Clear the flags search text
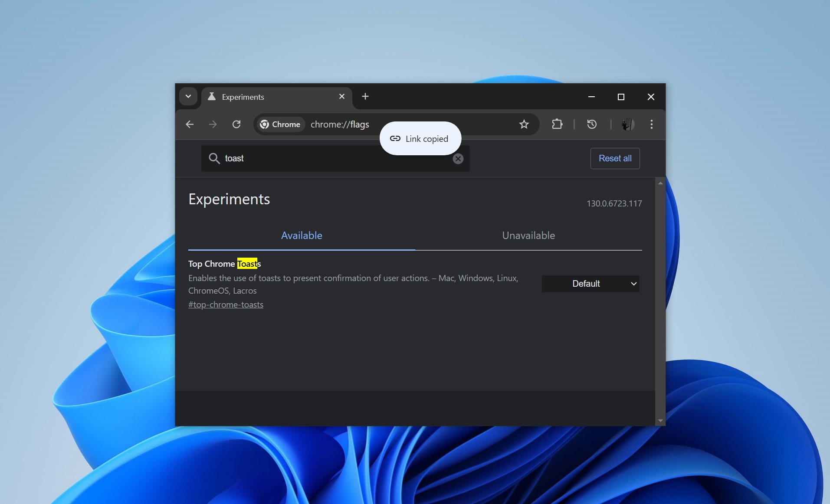The height and width of the screenshot is (504, 830). (x=458, y=159)
